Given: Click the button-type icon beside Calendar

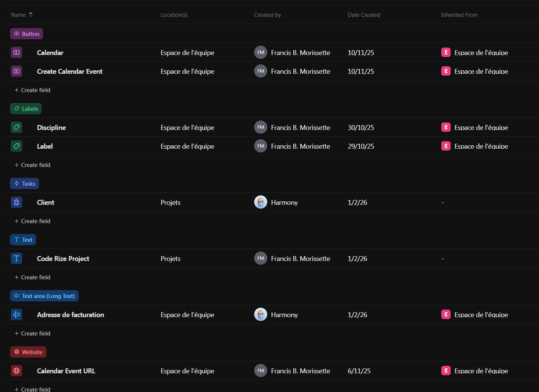Looking at the screenshot, I should pos(16,52).
